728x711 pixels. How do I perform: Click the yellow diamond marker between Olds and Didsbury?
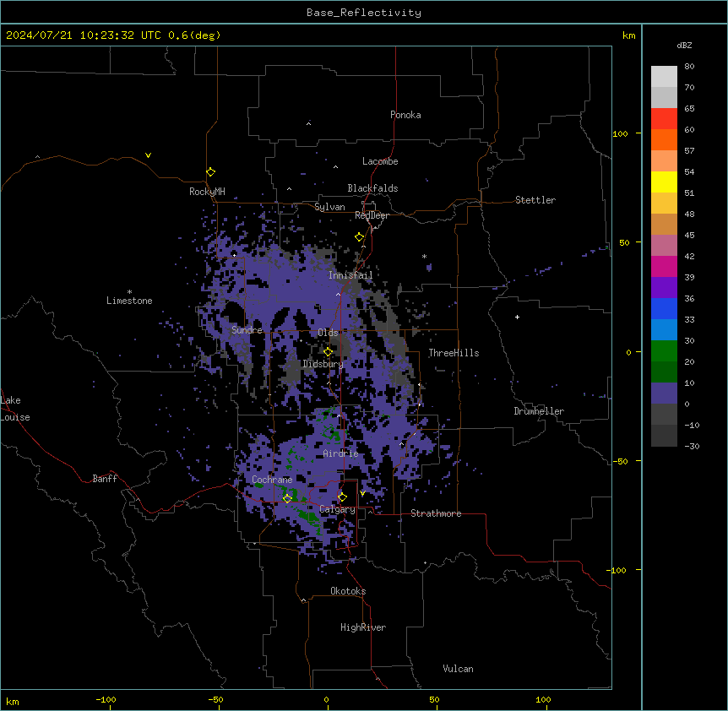[328, 352]
